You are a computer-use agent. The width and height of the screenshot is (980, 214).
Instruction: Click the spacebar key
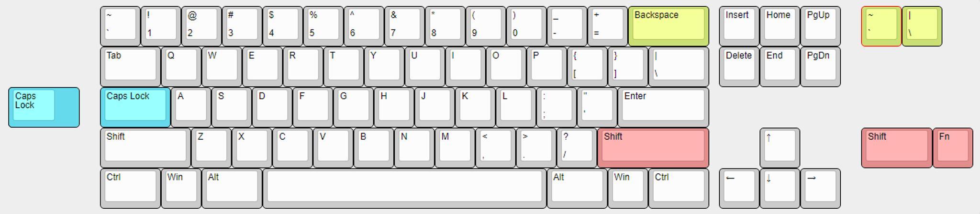tap(404, 188)
